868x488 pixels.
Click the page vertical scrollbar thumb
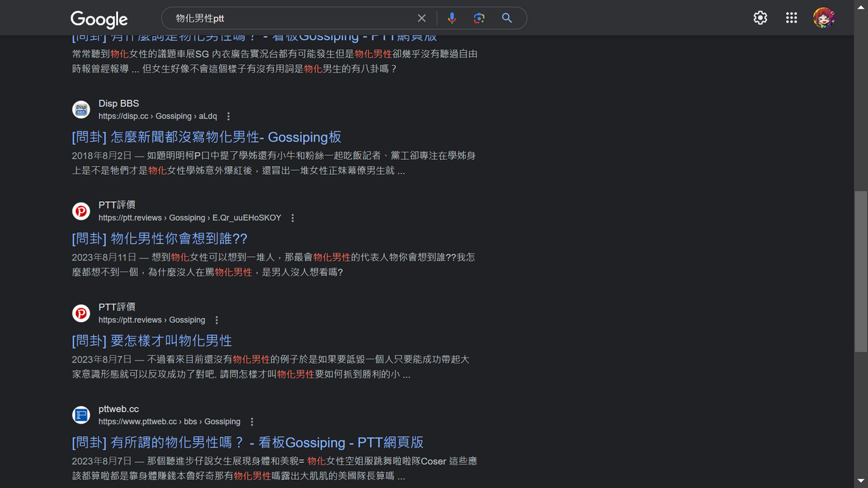click(x=861, y=271)
